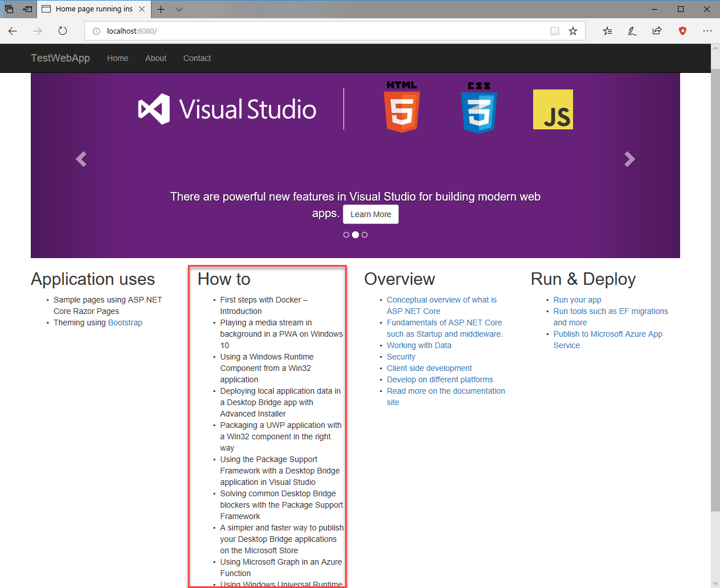The image size is (720, 588).
Task: Open a new browser tab
Action: [x=161, y=9]
